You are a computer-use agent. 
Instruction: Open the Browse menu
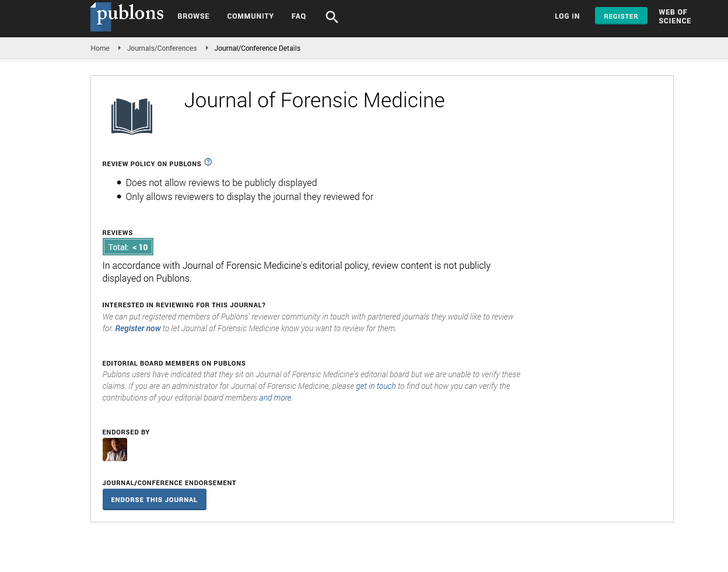[193, 16]
